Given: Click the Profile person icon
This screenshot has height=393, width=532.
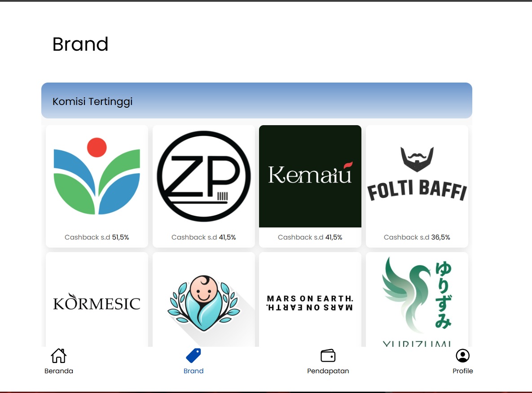Looking at the screenshot, I should coord(462,356).
